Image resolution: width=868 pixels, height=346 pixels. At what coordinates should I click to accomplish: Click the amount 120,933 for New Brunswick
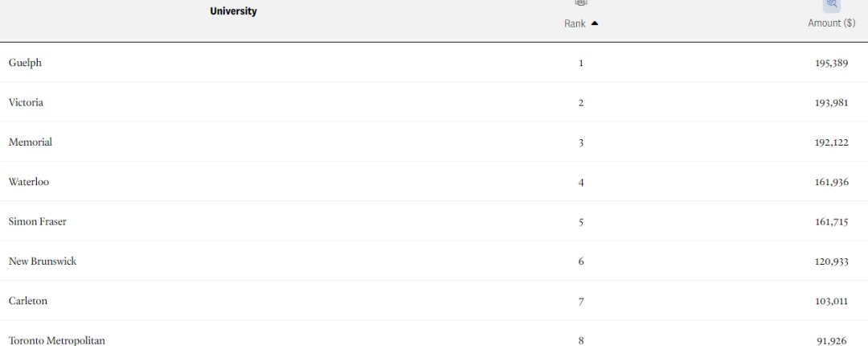pos(832,262)
